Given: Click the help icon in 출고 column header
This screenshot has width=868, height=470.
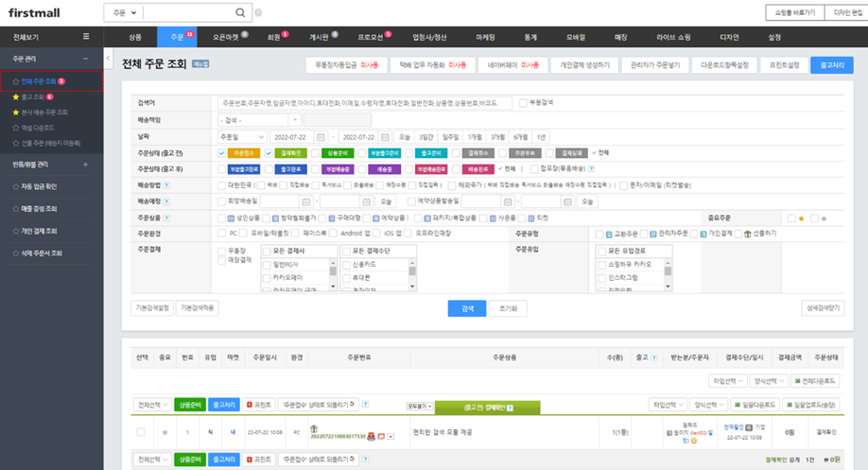Looking at the screenshot, I should click(x=653, y=357).
